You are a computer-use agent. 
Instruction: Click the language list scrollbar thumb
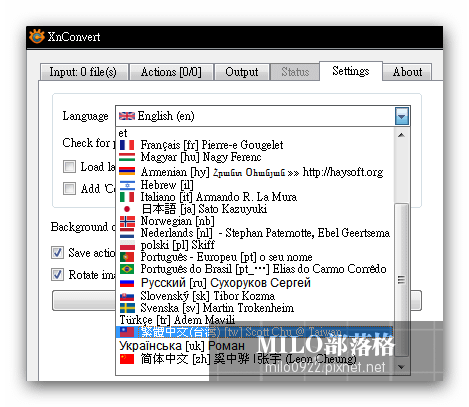coord(401,280)
